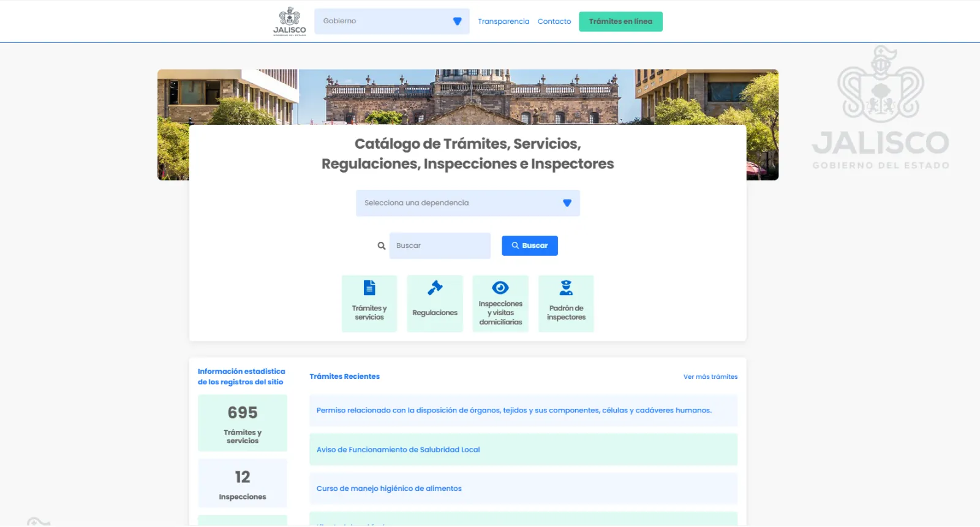This screenshot has width=980, height=527.
Task: Click the Gobierno dropdown arrow
Action: [x=457, y=21]
